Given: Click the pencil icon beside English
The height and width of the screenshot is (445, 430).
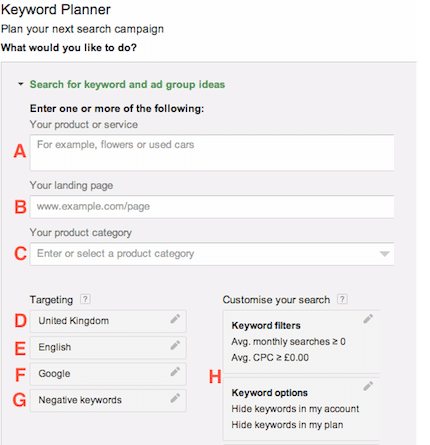Looking at the screenshot, I should pos(175,345).
